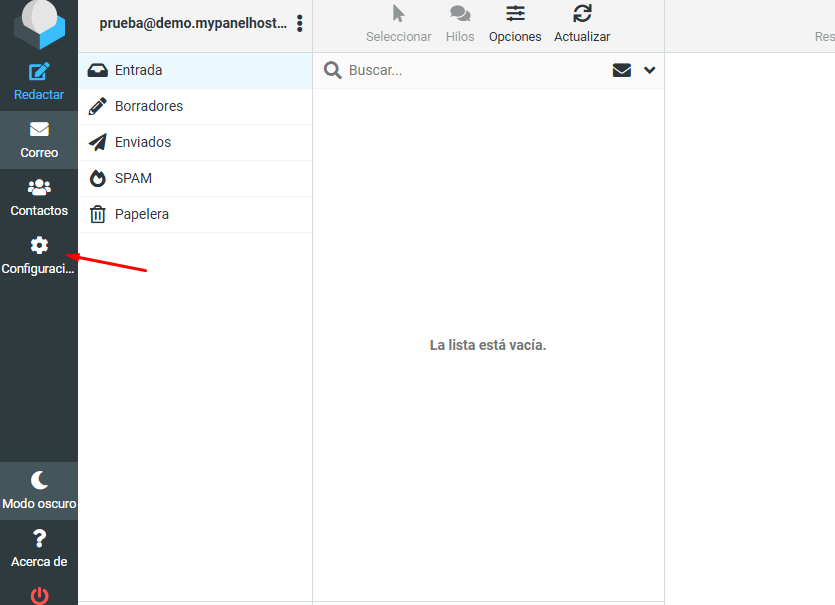Click the Seleccionar toolbar button
The height and width of the screenshot is (605, 835).
click(398, 24)
